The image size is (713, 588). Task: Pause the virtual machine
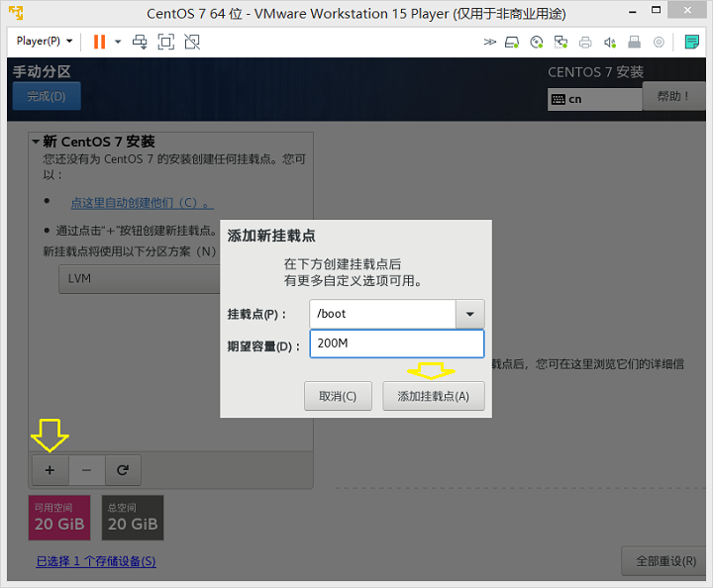99,42
